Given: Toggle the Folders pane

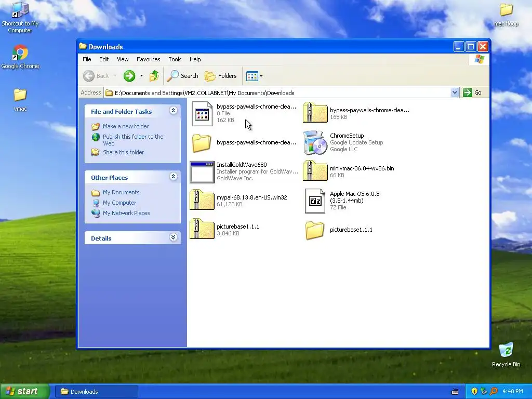Looking at the screenshot, I should pyautogui.click(x=220, y=76).
